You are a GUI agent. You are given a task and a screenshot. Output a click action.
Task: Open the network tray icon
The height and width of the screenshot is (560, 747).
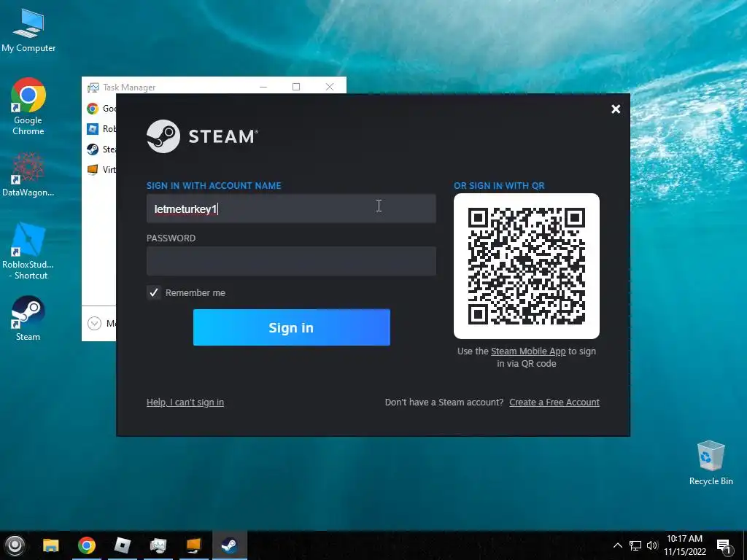click(x=635, y=545)
